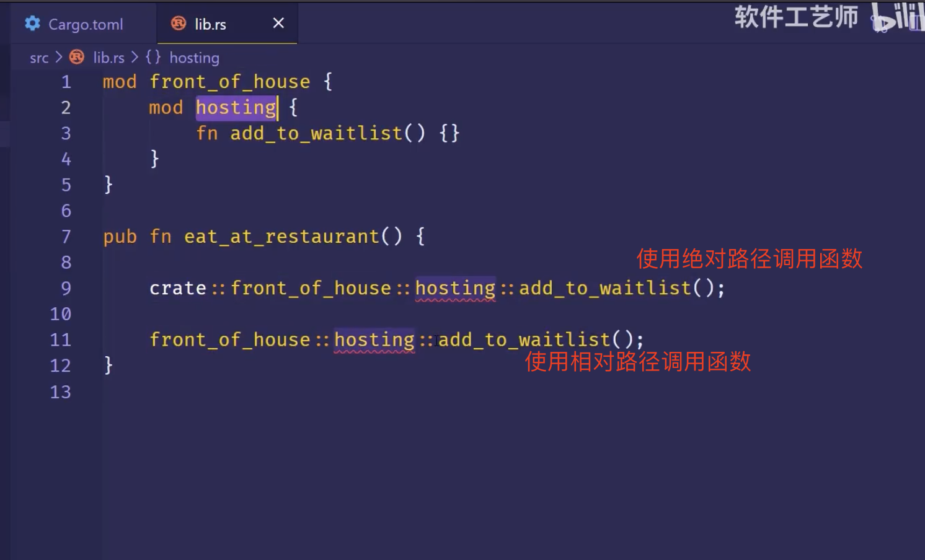Click the Rust icon on the lib.rs tab
Screen dimensions: 925x560
179,24
